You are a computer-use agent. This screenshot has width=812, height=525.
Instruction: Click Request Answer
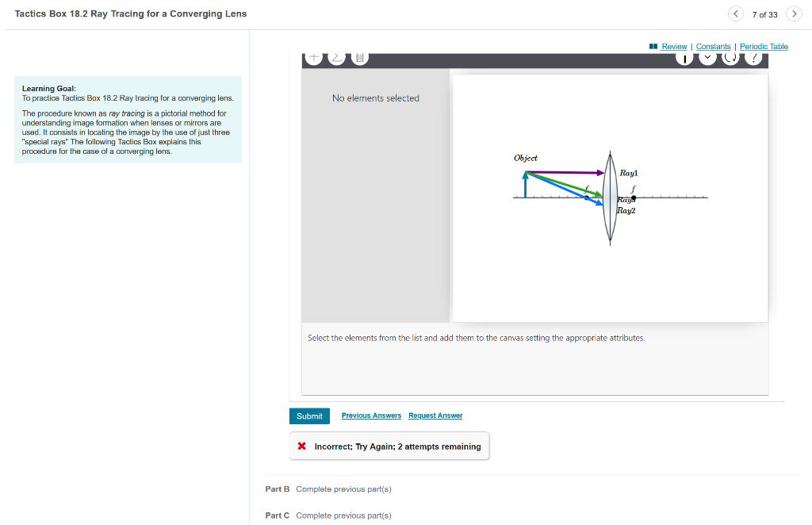(435, 416)
